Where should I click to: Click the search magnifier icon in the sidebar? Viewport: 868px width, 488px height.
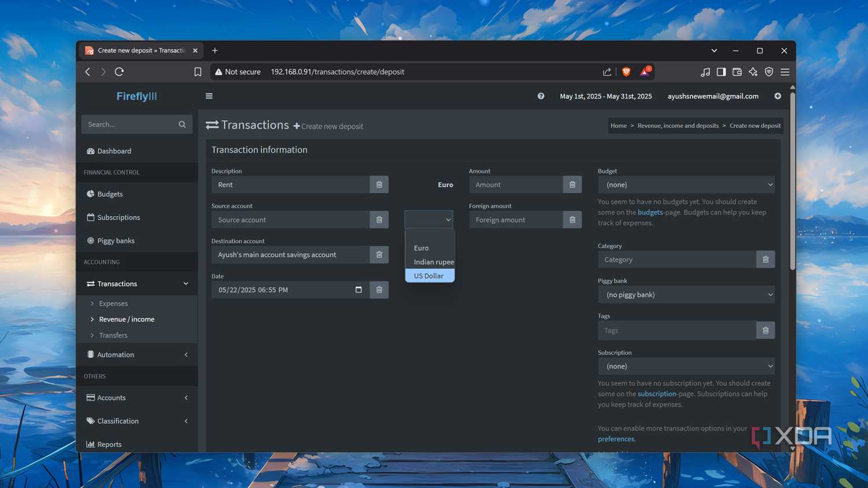point(182,124)
